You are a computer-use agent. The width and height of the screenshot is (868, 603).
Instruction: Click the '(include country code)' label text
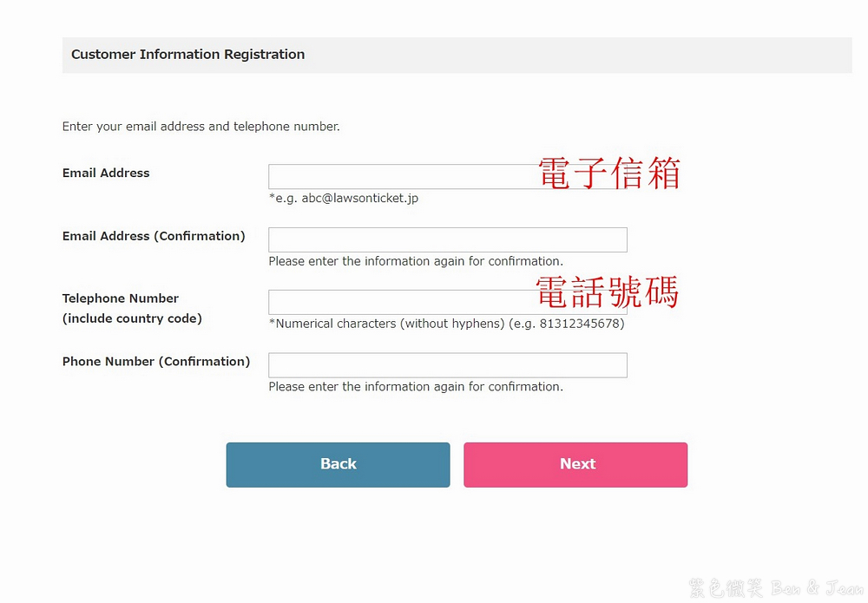132,318
